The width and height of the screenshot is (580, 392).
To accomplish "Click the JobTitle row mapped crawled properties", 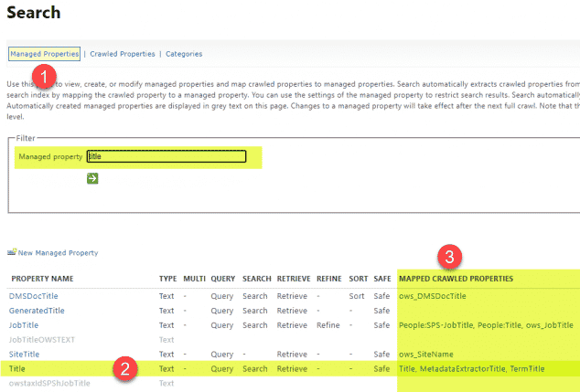I will 486,325.
